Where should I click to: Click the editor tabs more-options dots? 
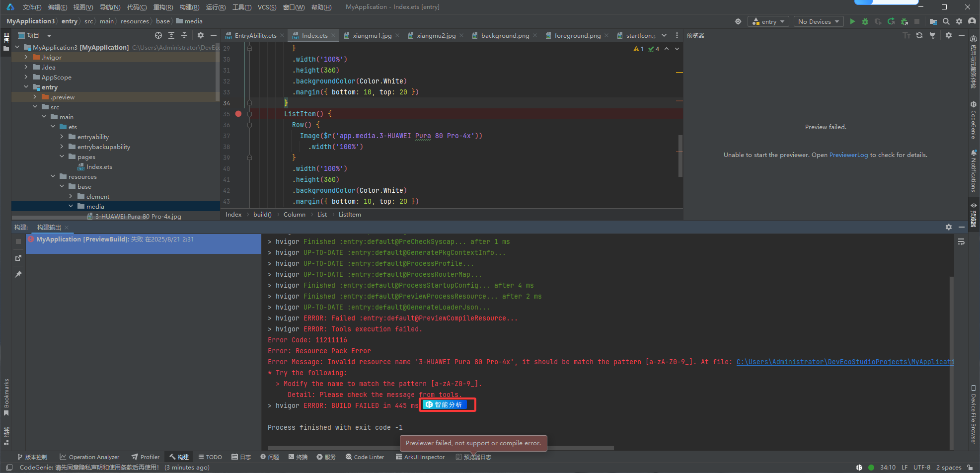[677, 35]
